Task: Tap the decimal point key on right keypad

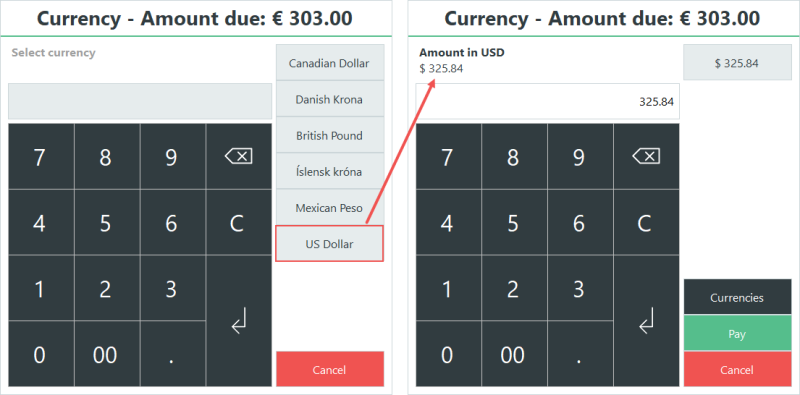Action: (580, 354)
